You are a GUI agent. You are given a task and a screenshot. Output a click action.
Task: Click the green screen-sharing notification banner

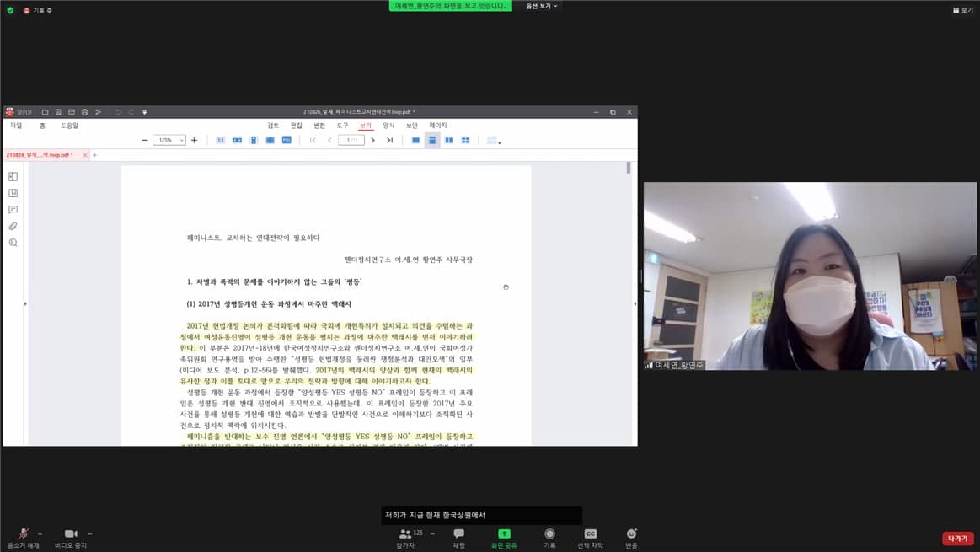pos(450,6)
